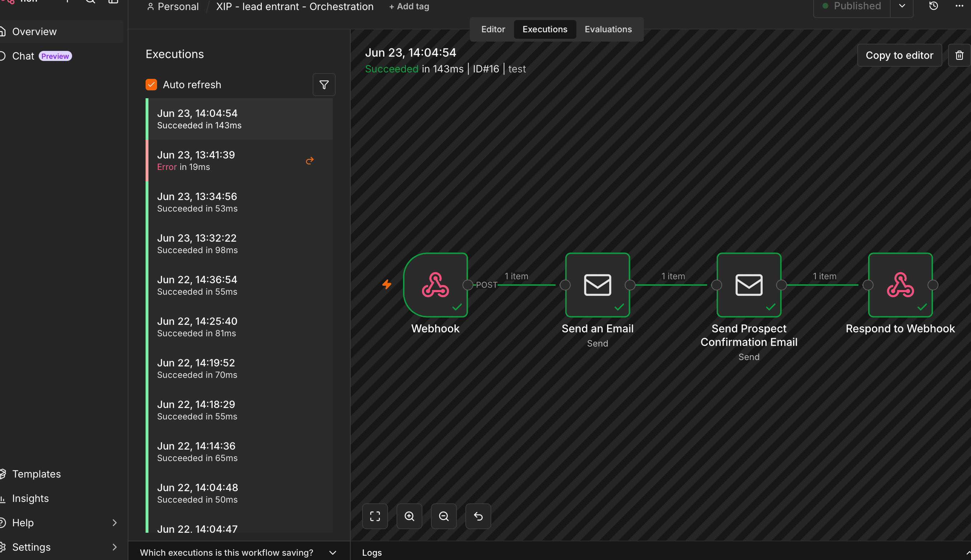Screen dimensions: 971x560
Task: Open the Overview page
Action: 62,32
